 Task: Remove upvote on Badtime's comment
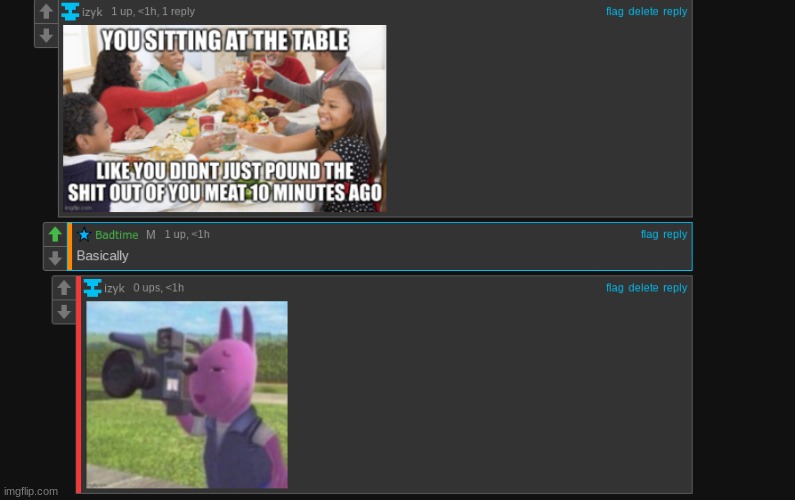(55, 234)
